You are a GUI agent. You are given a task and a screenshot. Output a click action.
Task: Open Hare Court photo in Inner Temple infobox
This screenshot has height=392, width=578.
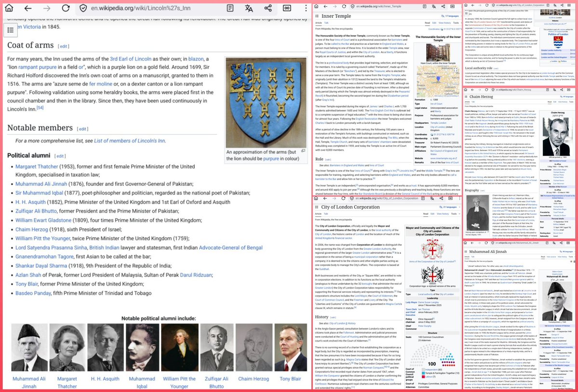438,52
